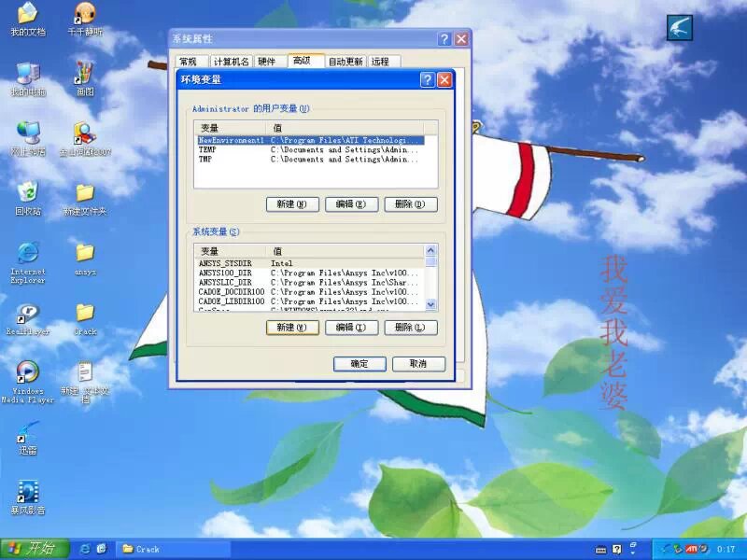Open the 远程 tab in System Properties
This screenshot has width=747, height=560.
pos(380,62)
